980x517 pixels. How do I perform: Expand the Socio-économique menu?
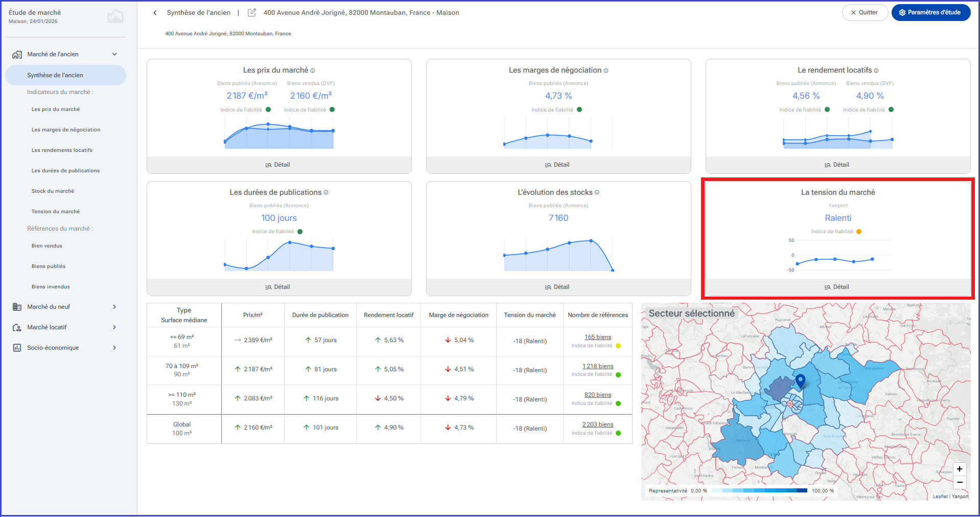click(114, 348)
